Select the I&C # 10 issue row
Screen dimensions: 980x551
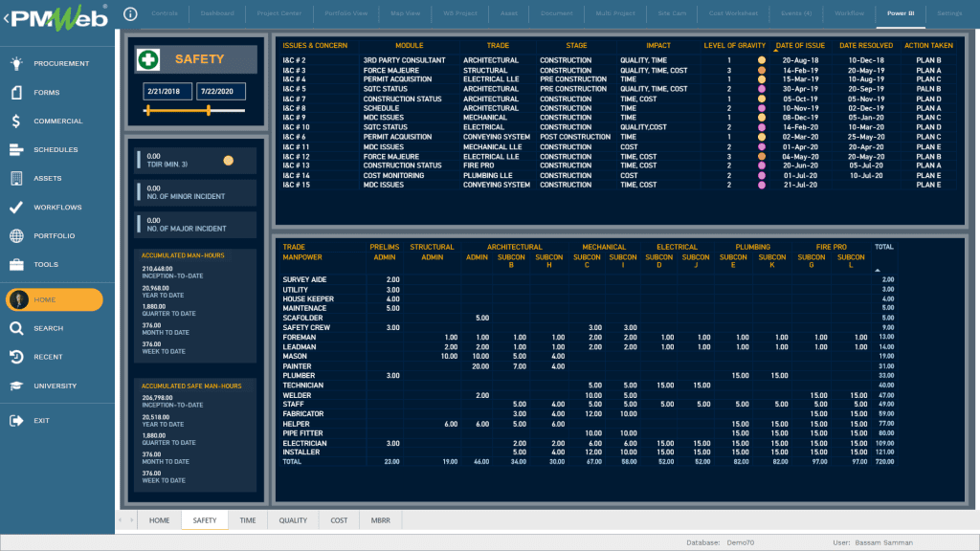click(x=619, y=127)
